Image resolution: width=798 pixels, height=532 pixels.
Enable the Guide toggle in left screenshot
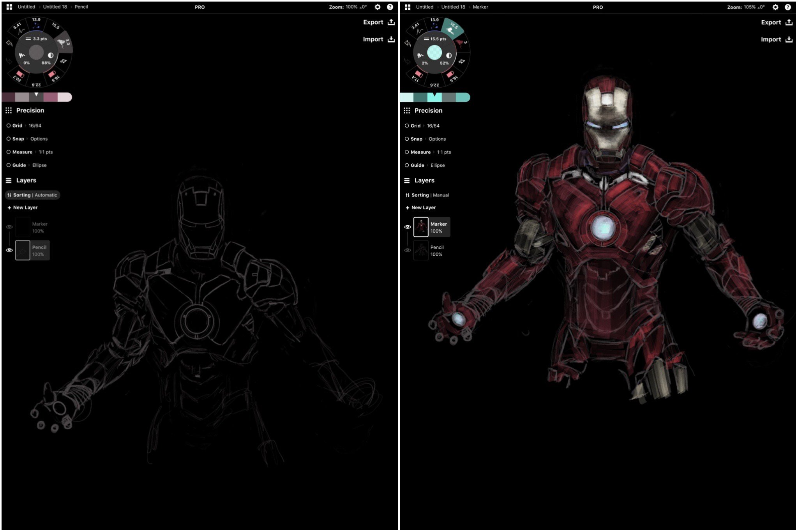[9, 165]
